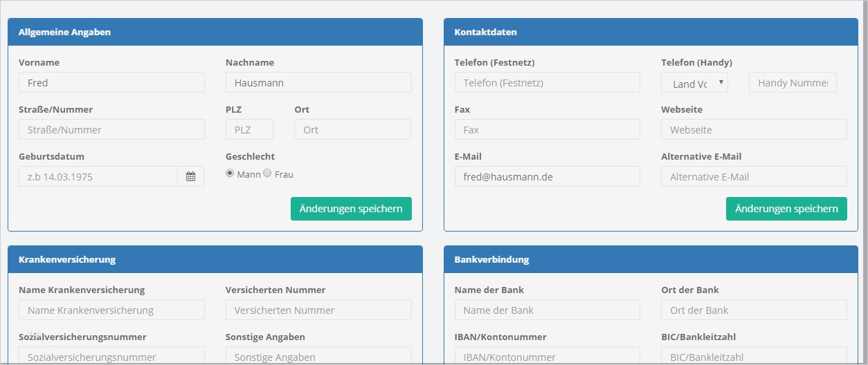Select the Mann radio button
Screen dimensions: 868x365
[230, 174]
